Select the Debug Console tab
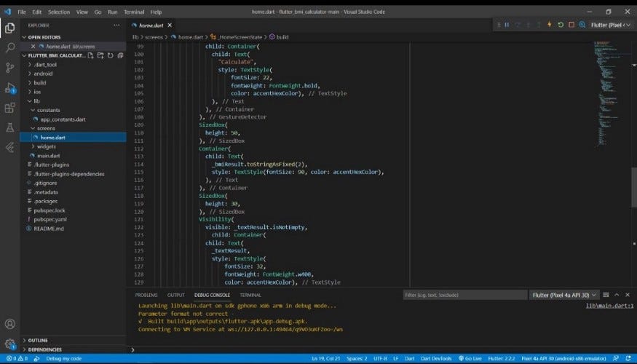The height and width of the screenshot is (364, 637). pos(212,295)
